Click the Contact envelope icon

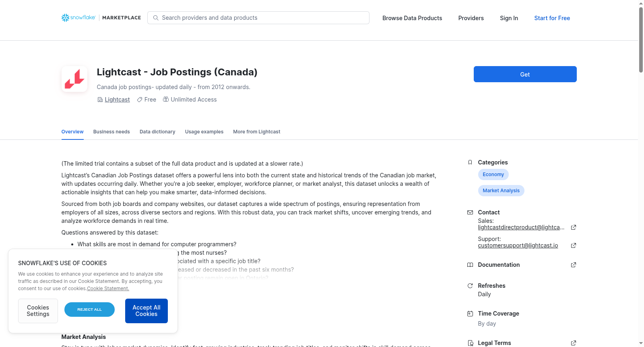point(470,212)
